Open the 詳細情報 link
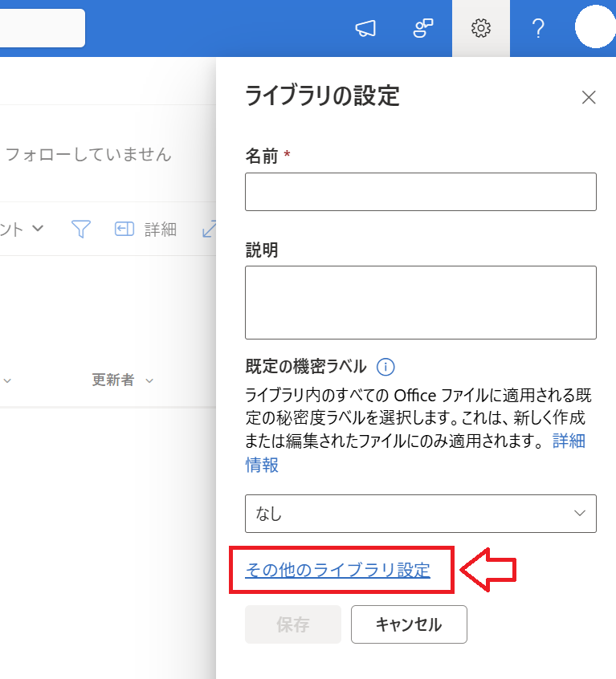 [569, 441]
